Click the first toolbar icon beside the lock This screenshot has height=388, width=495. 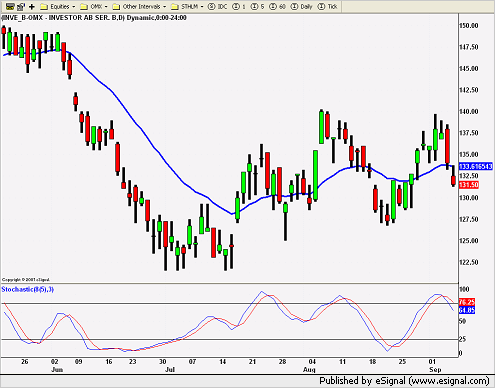pyautogui.click(x=10, y=6)
